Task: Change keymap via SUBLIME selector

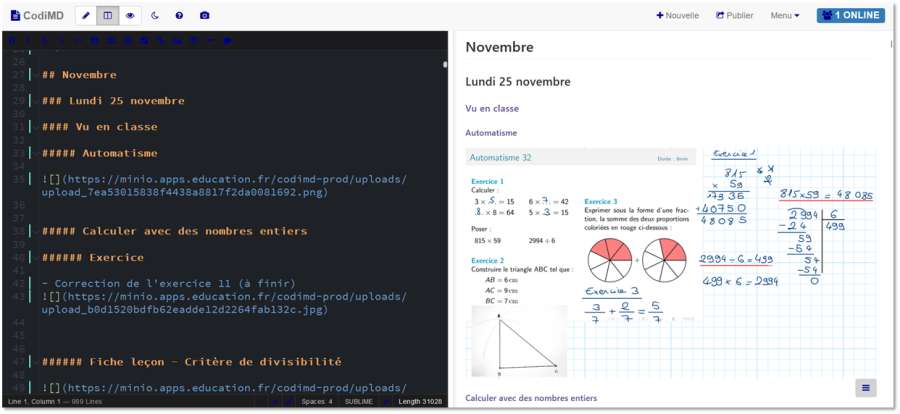Action: coord(359,401)
